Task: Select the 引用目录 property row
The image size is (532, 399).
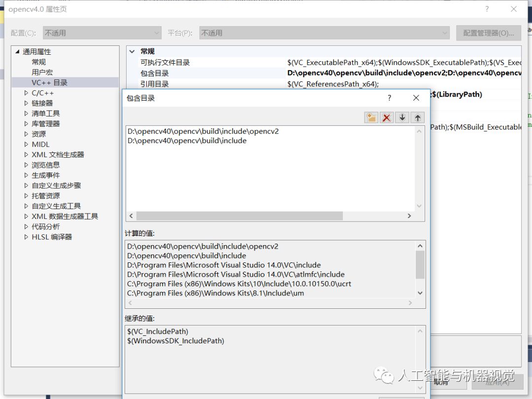Action: coord(155,84)
